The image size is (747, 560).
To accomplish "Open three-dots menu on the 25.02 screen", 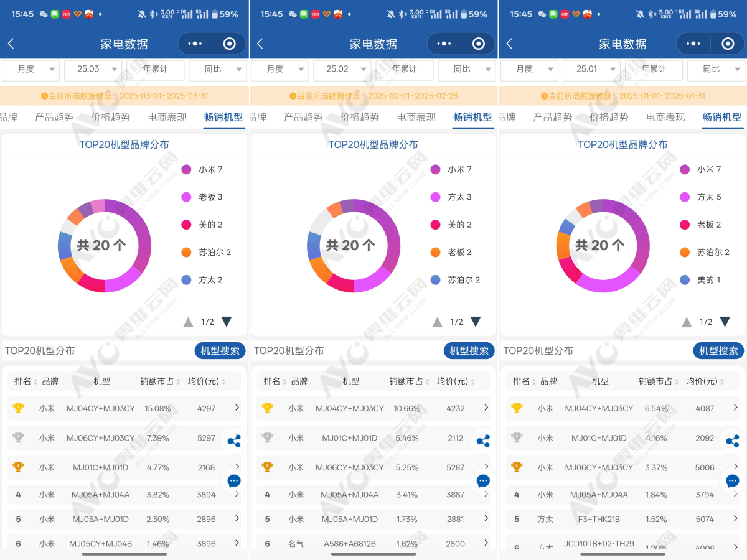I will tap(444, 44).
